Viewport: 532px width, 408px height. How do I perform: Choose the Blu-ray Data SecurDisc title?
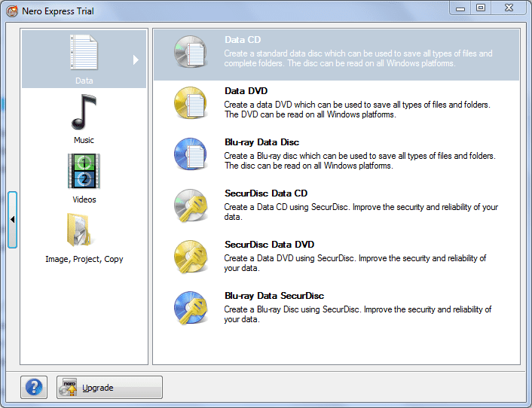click(274, 296)
